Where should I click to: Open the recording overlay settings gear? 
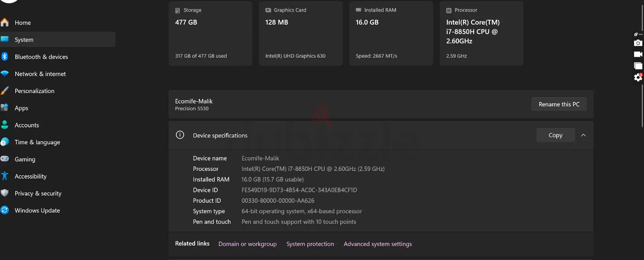point(638,77)
